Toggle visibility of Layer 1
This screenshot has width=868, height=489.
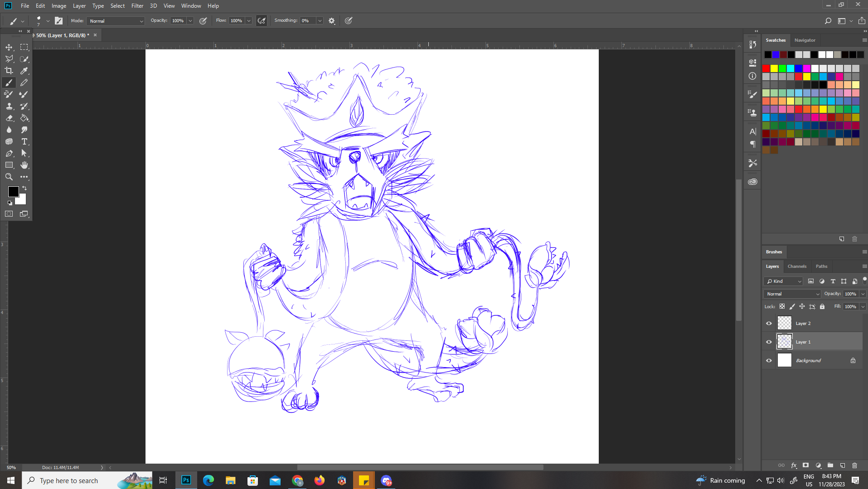click(769, 342)
